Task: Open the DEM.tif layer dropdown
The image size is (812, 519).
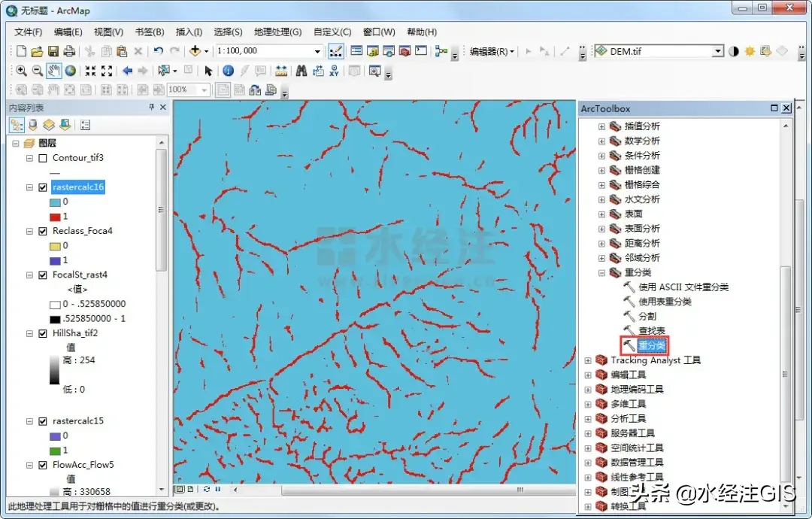Action: pyautogui.click(x=717, y=51)
